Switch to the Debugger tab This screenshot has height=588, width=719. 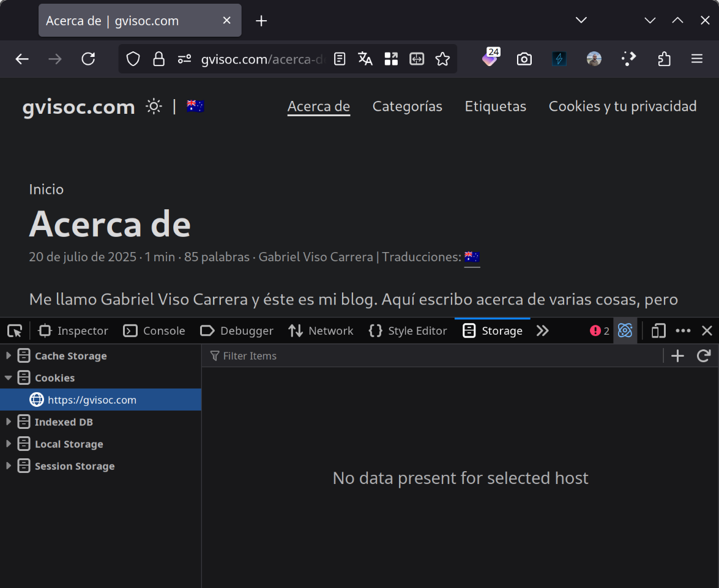[x=237, y=330]
